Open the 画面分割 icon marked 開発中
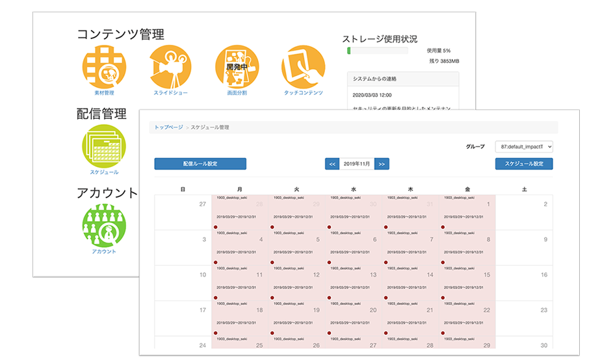This screenshot has width=611, height=364. (x=237, y=67)
